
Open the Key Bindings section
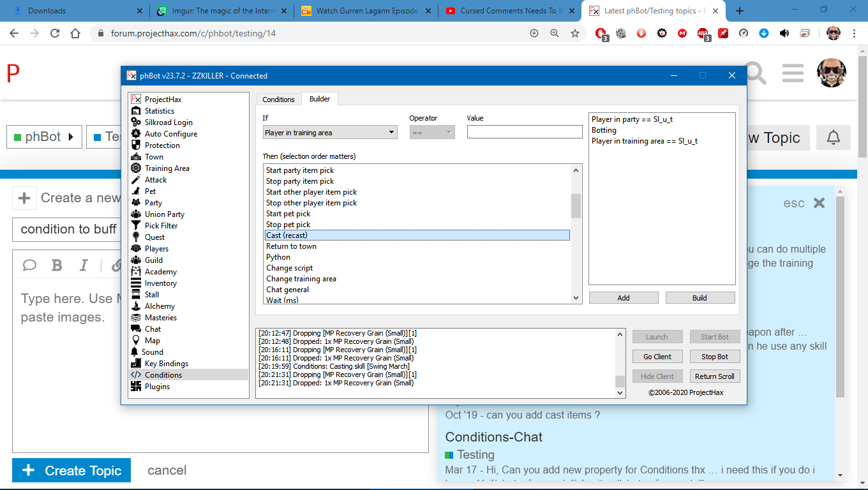[166, 364]
